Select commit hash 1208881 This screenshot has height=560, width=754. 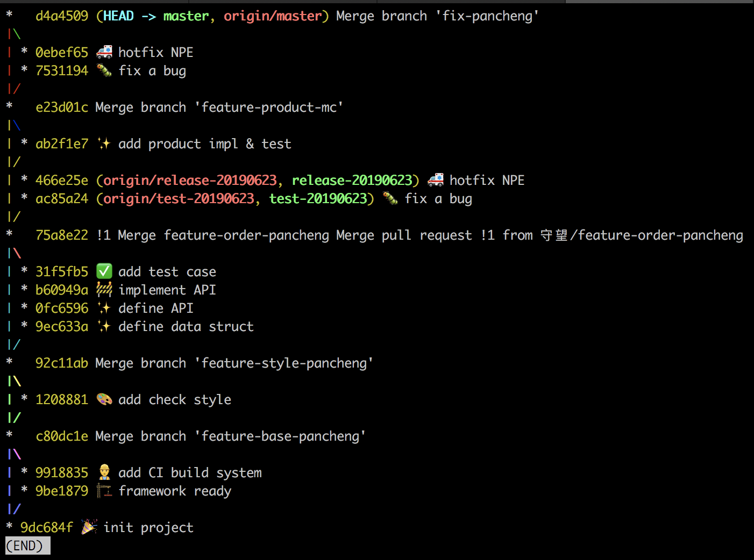[x=62, y=399]
